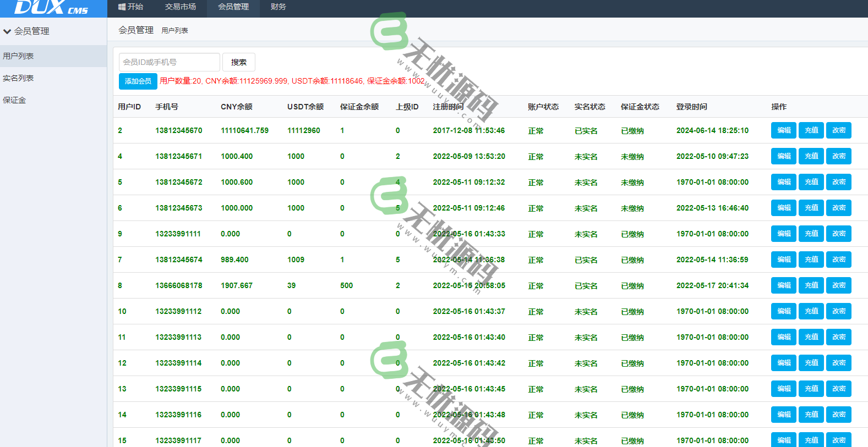
Task: Click 充值 for user 13812345671
Action: (x=811, y=156)
